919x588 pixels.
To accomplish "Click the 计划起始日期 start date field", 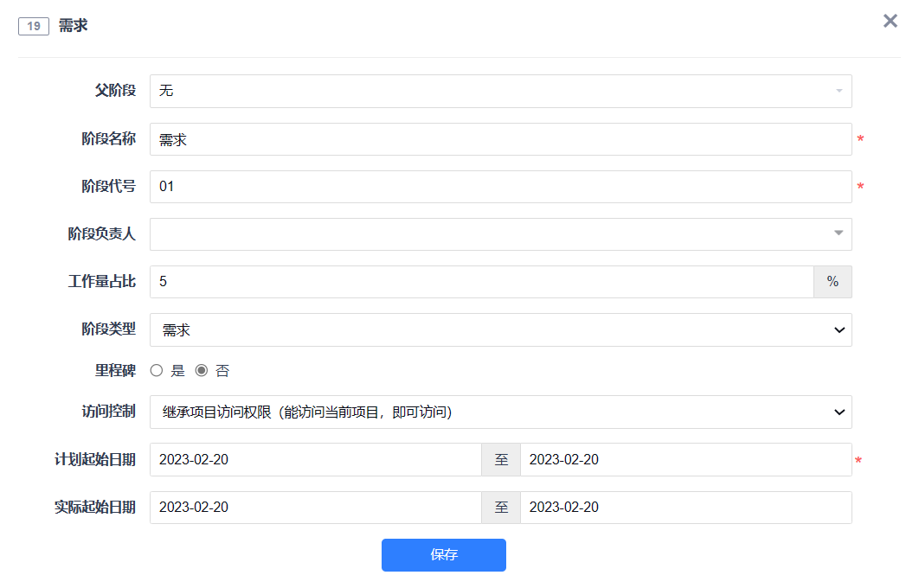I will (316, 460).
